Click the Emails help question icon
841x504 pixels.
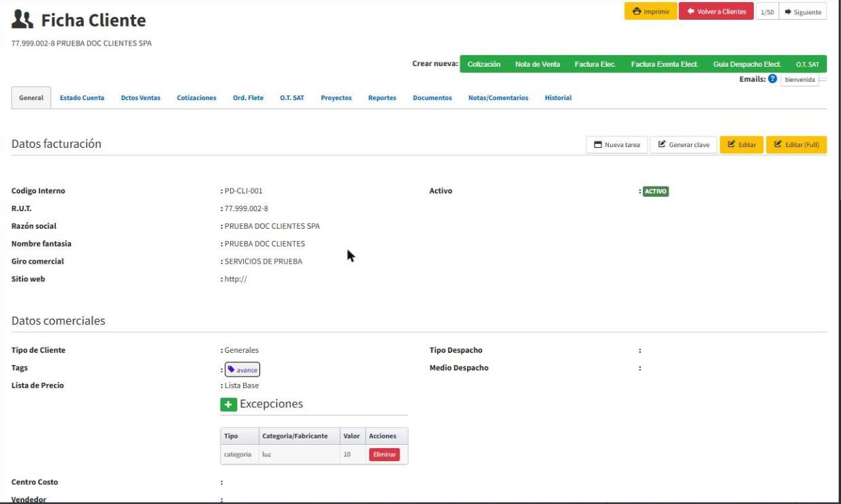pyautogui.click(x=772, y=79)
